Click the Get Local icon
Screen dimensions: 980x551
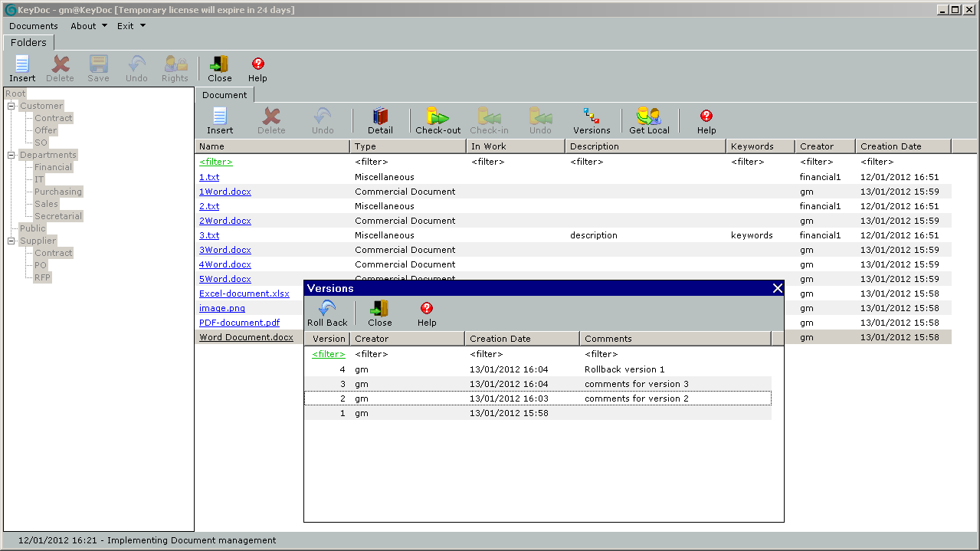coord(649,116)
